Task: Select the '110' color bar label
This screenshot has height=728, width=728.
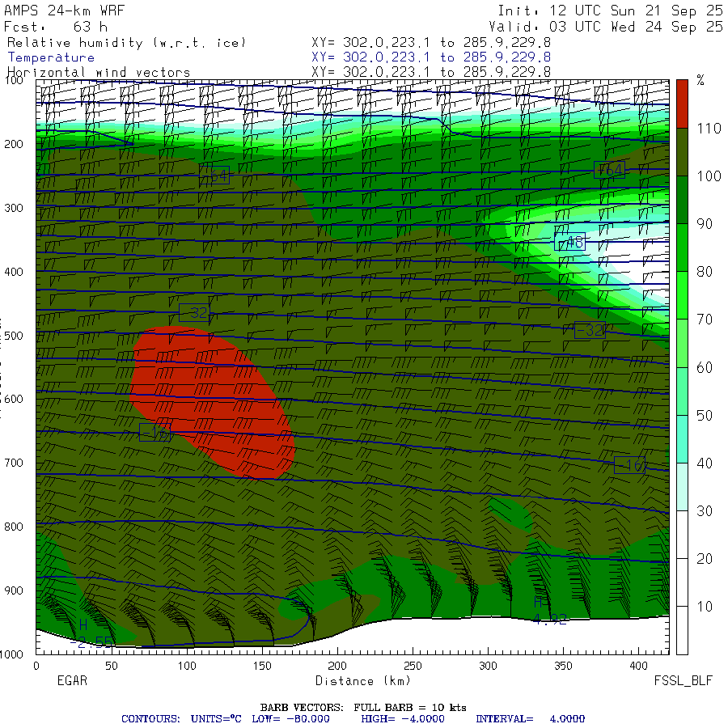Action: (709, 128)
